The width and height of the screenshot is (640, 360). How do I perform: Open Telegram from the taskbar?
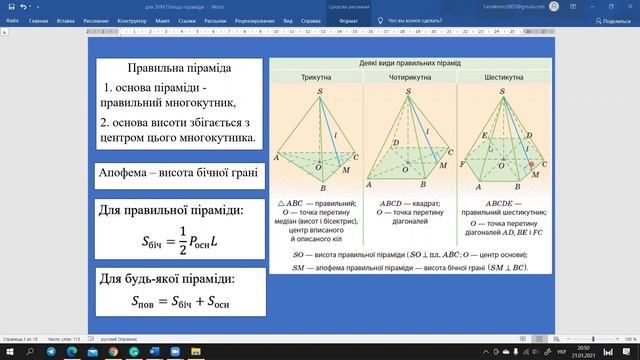51,351
